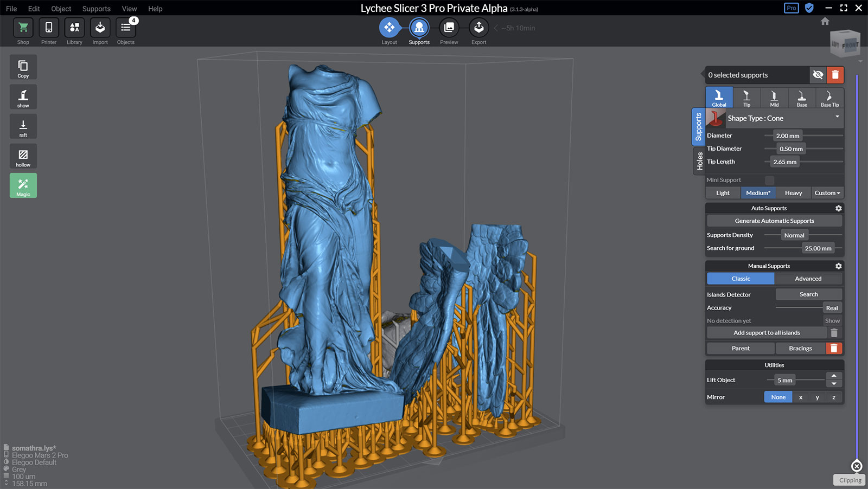
Task: Select the Mid support settings tab
Action: [x=774, y=98]
